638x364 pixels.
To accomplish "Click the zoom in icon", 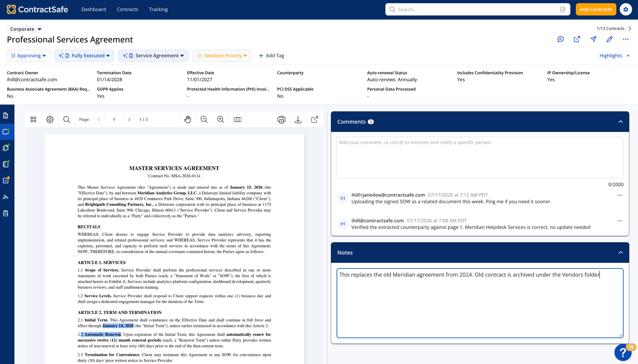I will point(221,119).
